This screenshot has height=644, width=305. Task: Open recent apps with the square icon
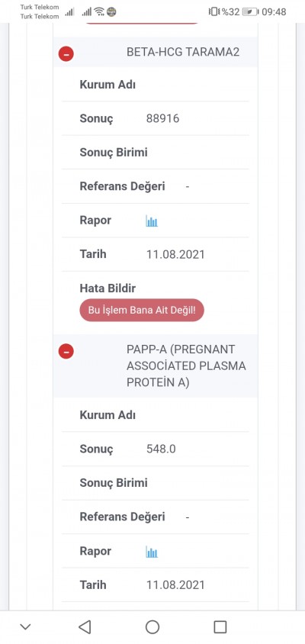pyautogui.click(x=220, y=626)
